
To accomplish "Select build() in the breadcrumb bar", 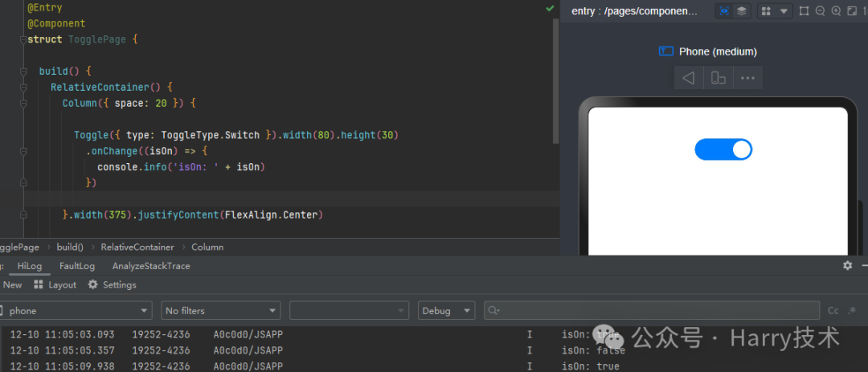I will 70,247.
